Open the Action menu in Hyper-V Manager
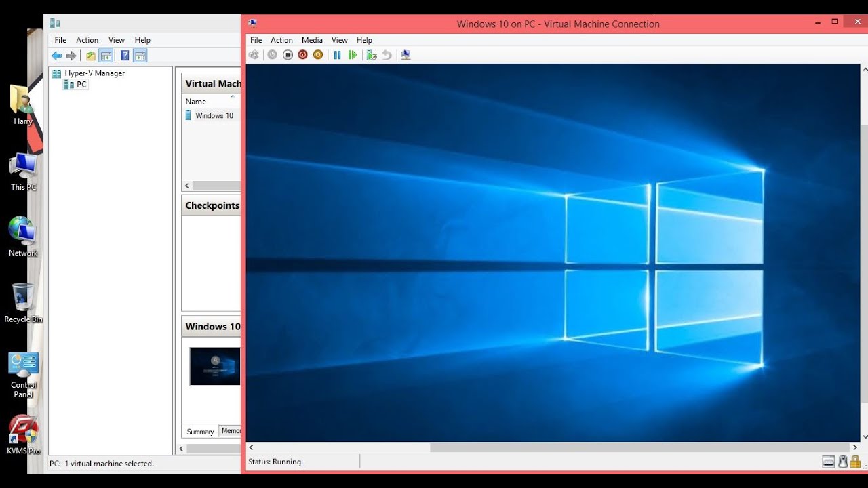Screen dimensions: 868x488 87,40
